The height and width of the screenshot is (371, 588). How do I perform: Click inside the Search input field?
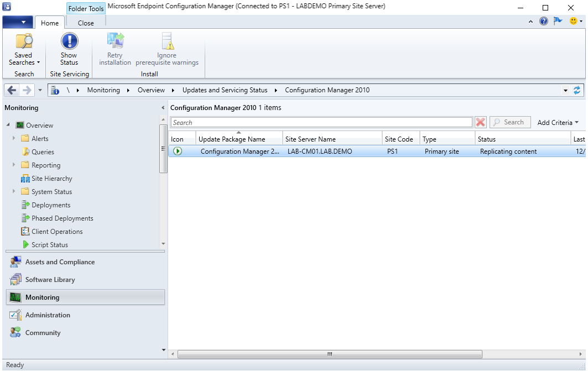(321, 122)
